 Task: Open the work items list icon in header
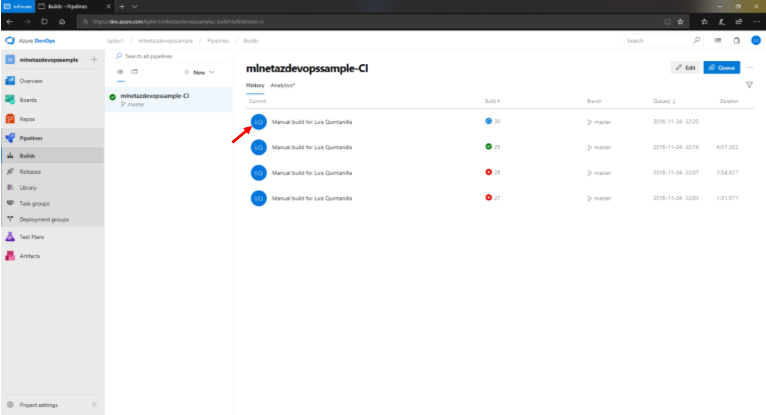[x=718, y=41]
